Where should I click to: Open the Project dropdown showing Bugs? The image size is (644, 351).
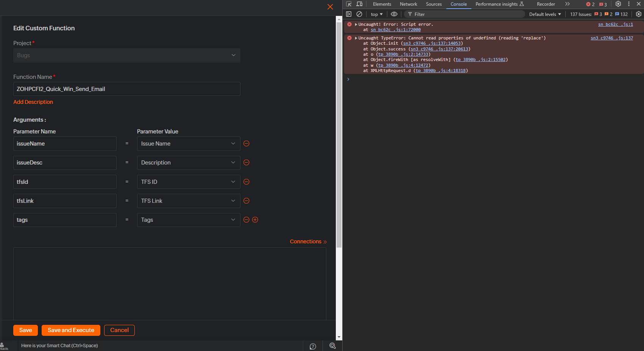coord(126,55)
